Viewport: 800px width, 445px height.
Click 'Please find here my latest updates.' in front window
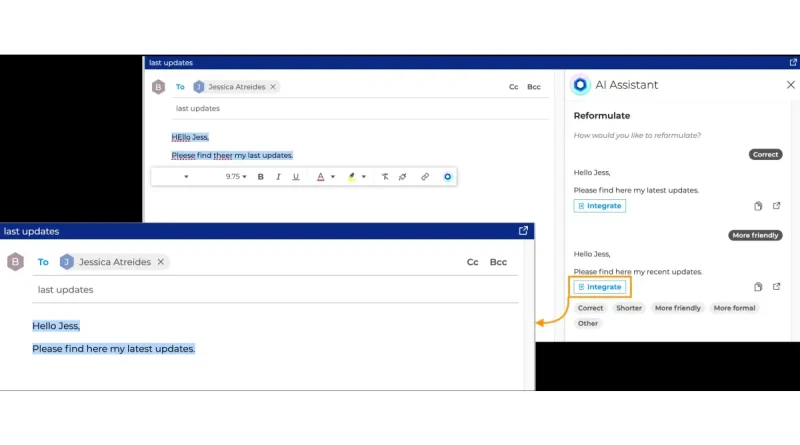(x=113, y=349)
